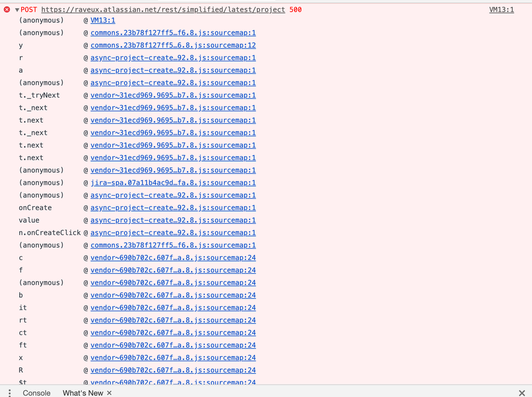Open the DevTools three-dot customize menu
Image resolution: width=532 pixels, height=397 pixels.
9,393
